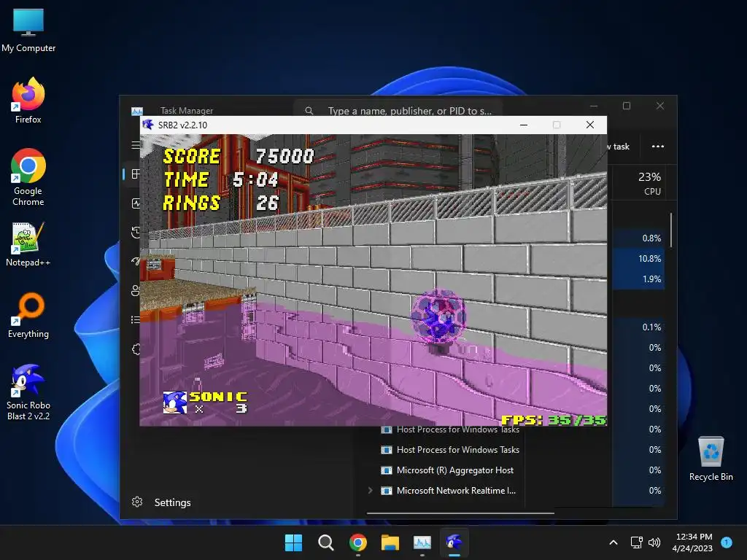Click the purple shield ball in the game

click(438, 315)
